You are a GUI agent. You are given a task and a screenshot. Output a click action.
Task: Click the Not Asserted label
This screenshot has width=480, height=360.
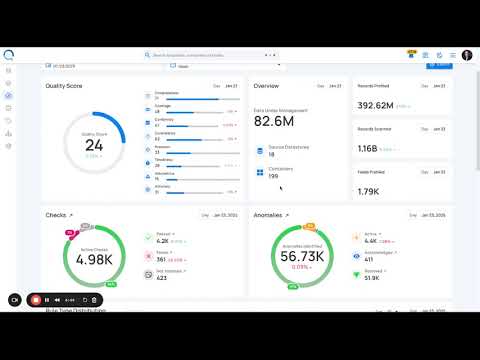(x=169, y=271)
